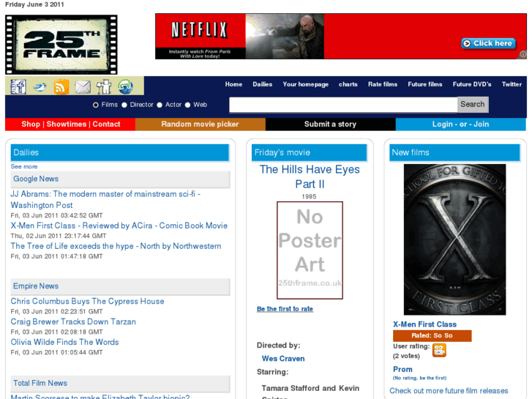Open Chris Columbus Cypress House story
The image size is (532, 399).
87,301
